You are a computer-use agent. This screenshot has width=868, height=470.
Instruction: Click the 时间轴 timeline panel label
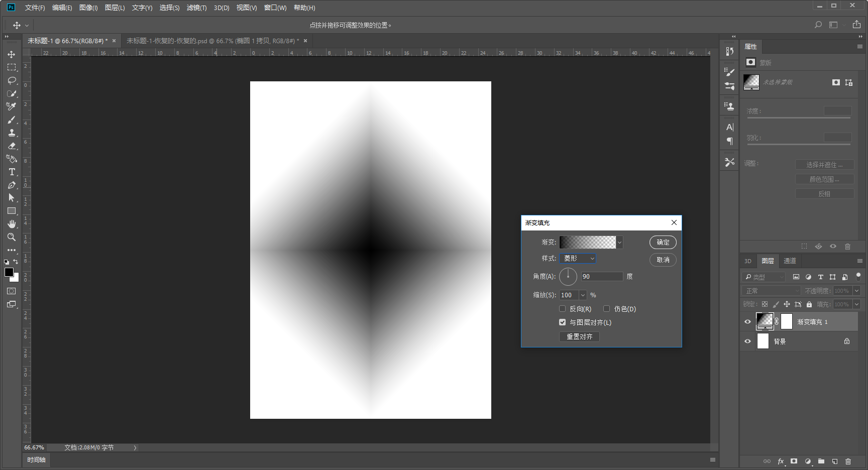point(36,459)
